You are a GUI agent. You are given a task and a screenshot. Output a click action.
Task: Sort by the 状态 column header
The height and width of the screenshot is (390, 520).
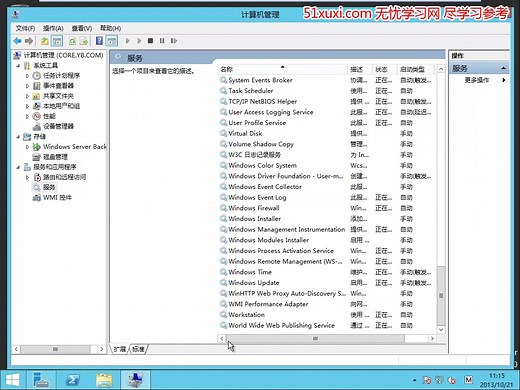tap(384, 69)
